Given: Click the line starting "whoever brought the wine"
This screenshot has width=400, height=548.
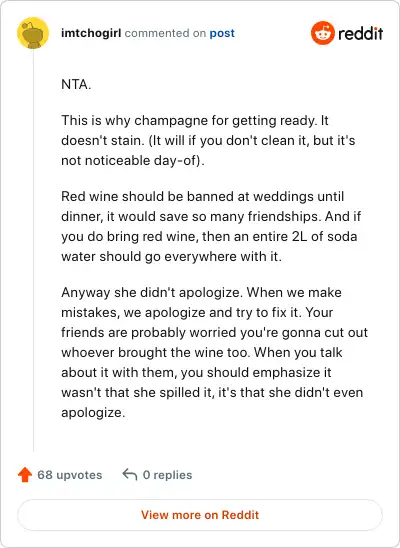Looking at the screenshot, I should pyautogui.click(x=202, y=353).
